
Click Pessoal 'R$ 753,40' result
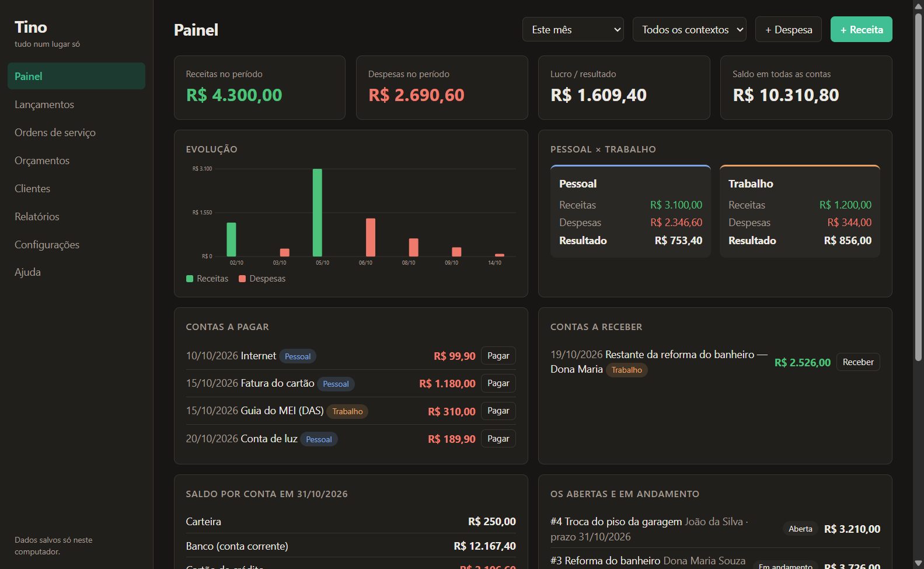678,241
